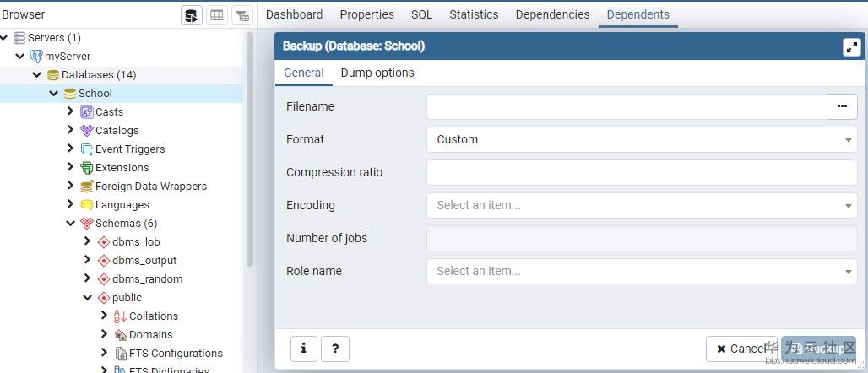Expand the dbms_lob schema node
This screenshot has height=373, width=868.
(87, 242)
